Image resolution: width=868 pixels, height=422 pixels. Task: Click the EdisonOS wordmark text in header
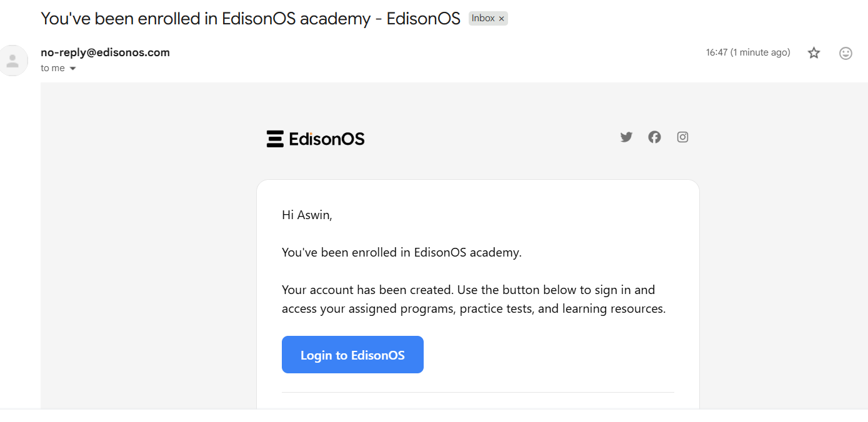327,139
